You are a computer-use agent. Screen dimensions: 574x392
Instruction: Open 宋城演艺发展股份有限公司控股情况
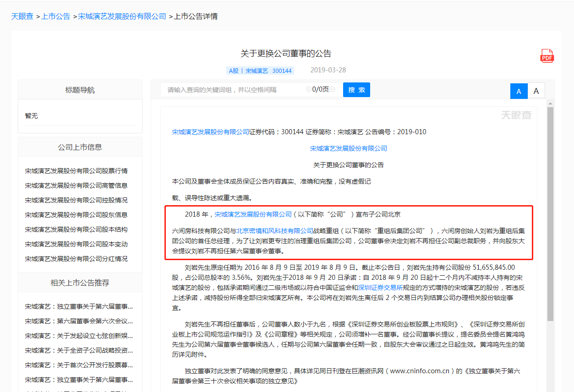[77, 200]
